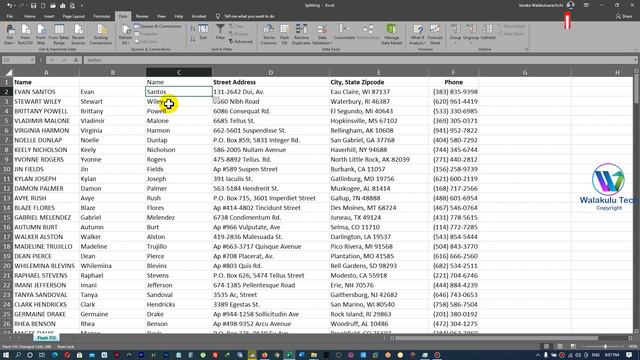
Task: Open the Name Box dropdown
Action: [32, 60]
